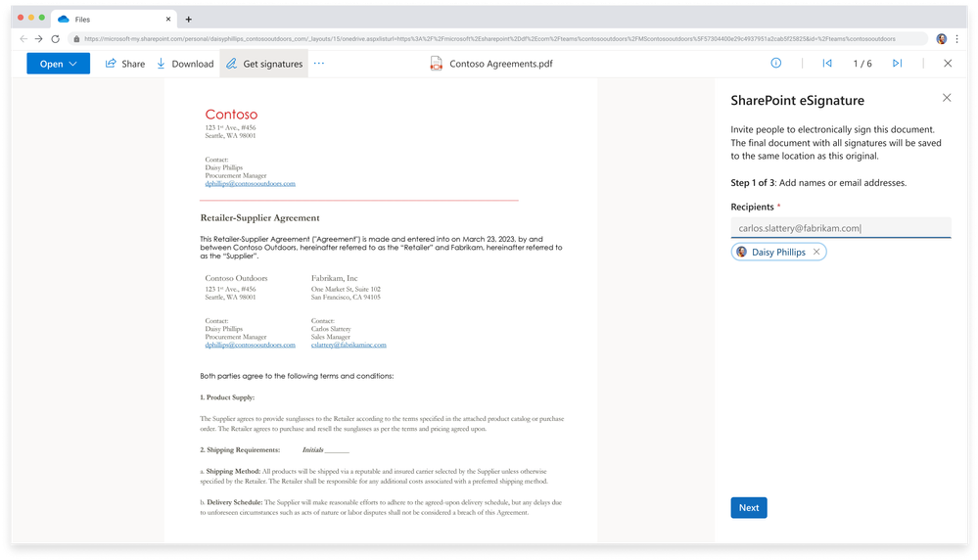Click the lock icon in address bar
Image resolution: width=978 pixels, height=560 pixels.
(x=76, y=38)
